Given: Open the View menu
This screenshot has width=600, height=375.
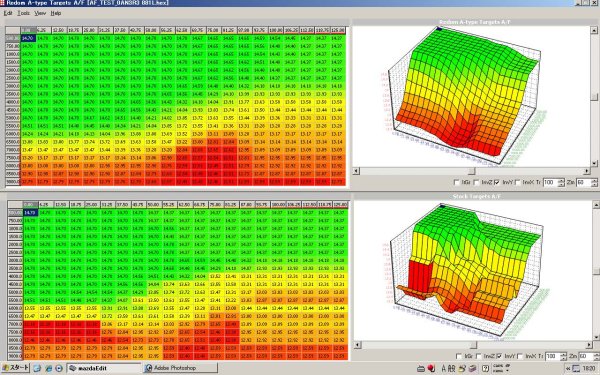Looking at the screenshot, I should pos(40,13).
